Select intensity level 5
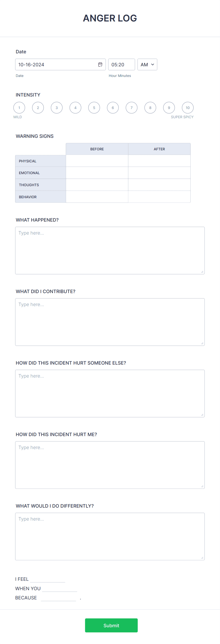Image resolution: width=220 pixels, height=644 pixels. tap(94, 108)
